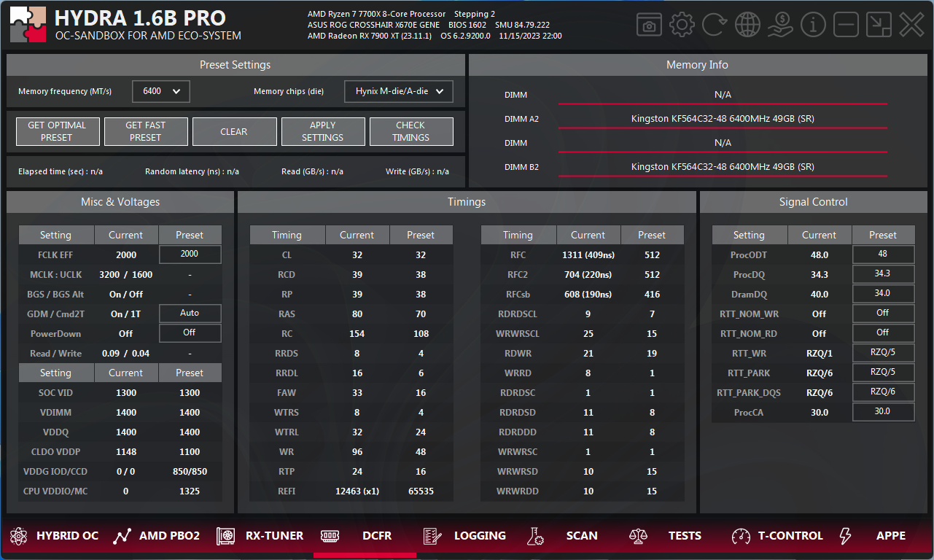Click the PowerDown preset box showing Off
The width and height of the screenshot is (934, 560).
pyautogui.click(x=190, y=333)
